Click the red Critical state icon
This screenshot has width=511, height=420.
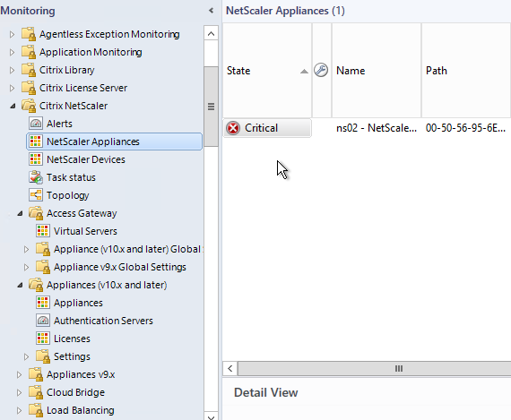pos(233,128)
